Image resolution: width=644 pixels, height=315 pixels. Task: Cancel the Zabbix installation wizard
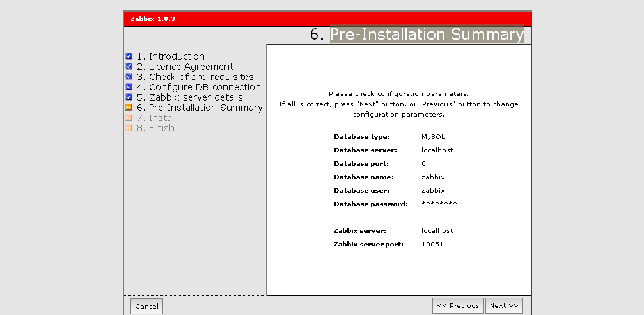(x=146, y=307)
